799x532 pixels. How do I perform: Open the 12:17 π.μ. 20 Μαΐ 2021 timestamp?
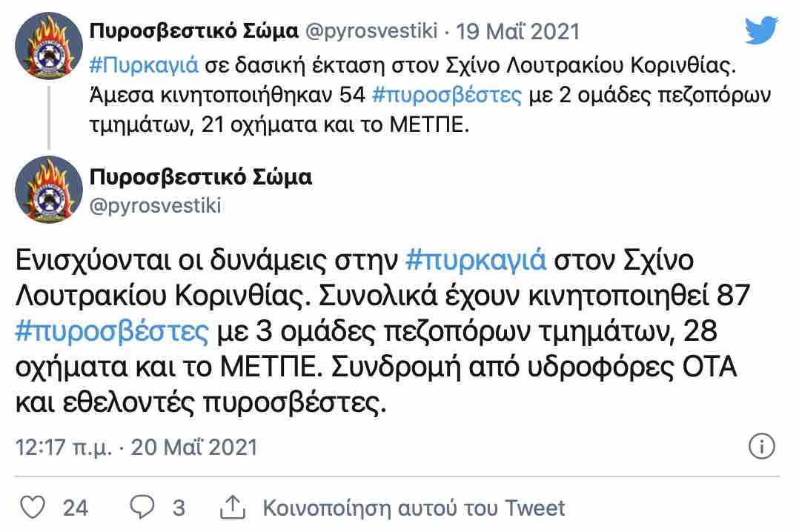pyautogui.click(x=136, y=447)
